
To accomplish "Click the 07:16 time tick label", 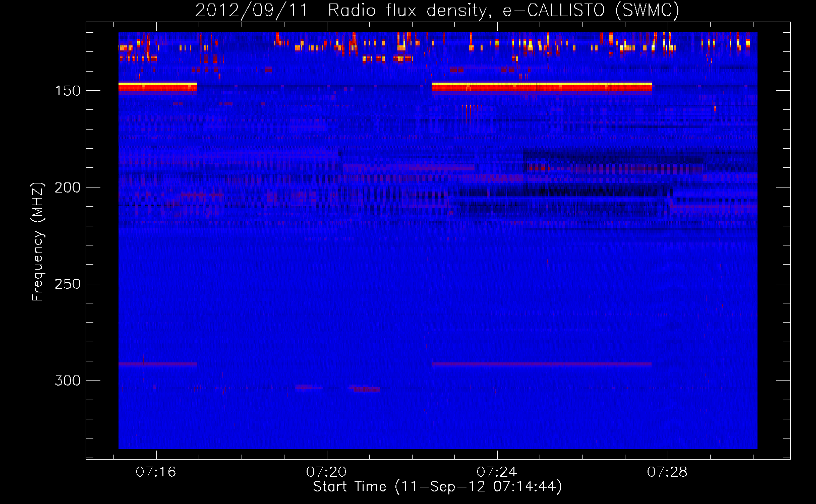I will click(156, 472).
